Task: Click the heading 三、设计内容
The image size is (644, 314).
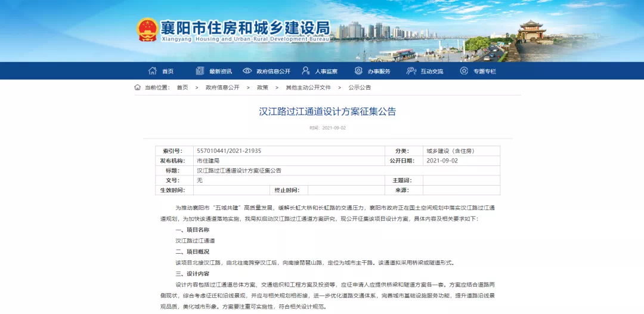Action: 192,274
